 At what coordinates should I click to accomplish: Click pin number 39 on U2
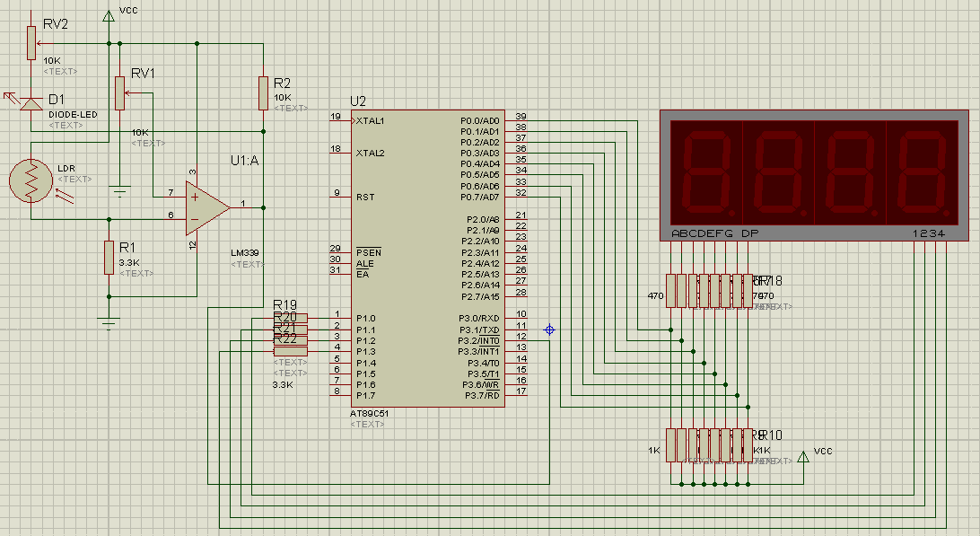click(521, 117)
